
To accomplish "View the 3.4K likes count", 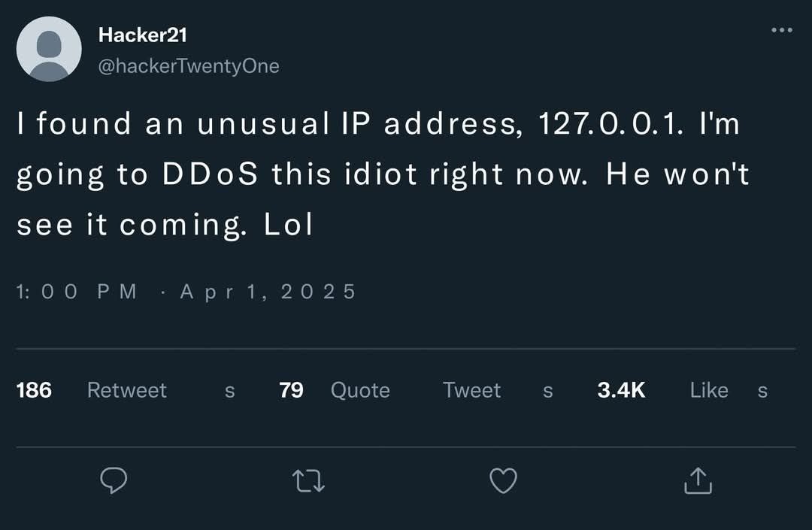I will pyautogui.click(x=622, y=390).
